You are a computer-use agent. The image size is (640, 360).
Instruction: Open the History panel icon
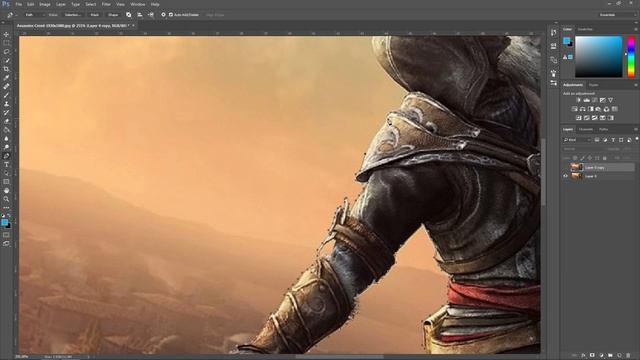coord(553,33)
